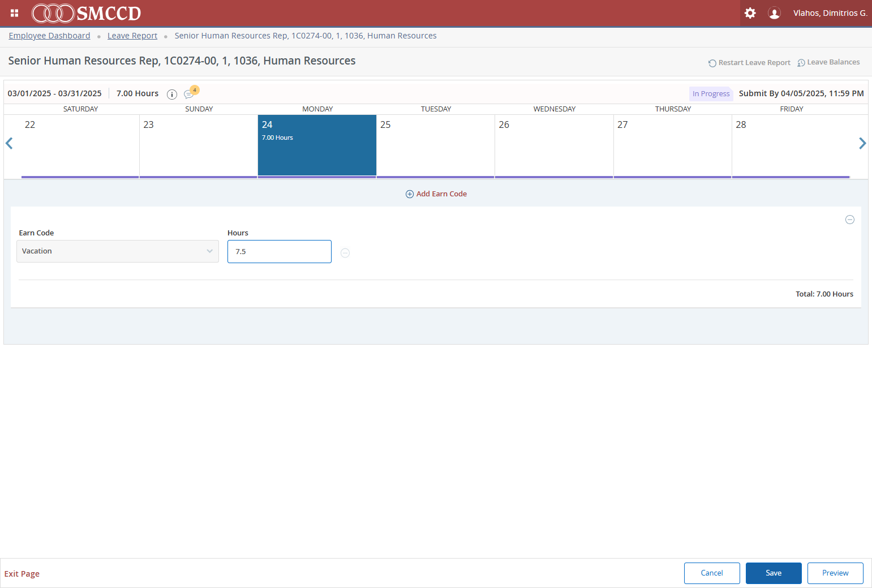
Task: Click Restart Leave Report
Action: (749, 63)
